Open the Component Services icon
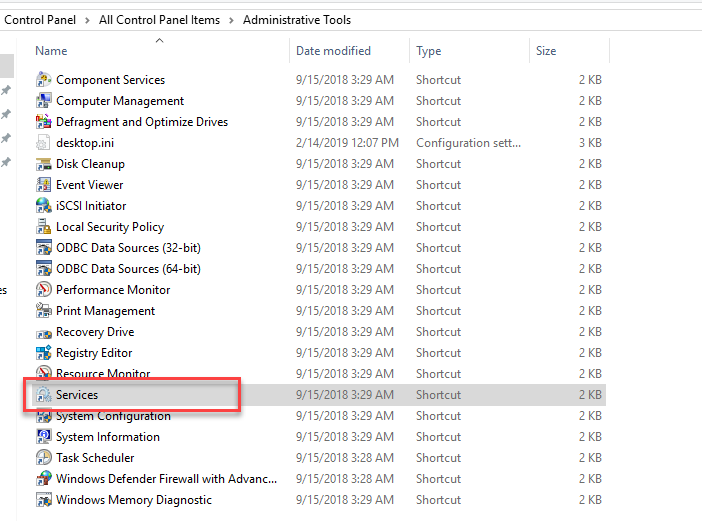Image resolution: width=702 pixels, height=521 pixels. [x=44, y=80]
